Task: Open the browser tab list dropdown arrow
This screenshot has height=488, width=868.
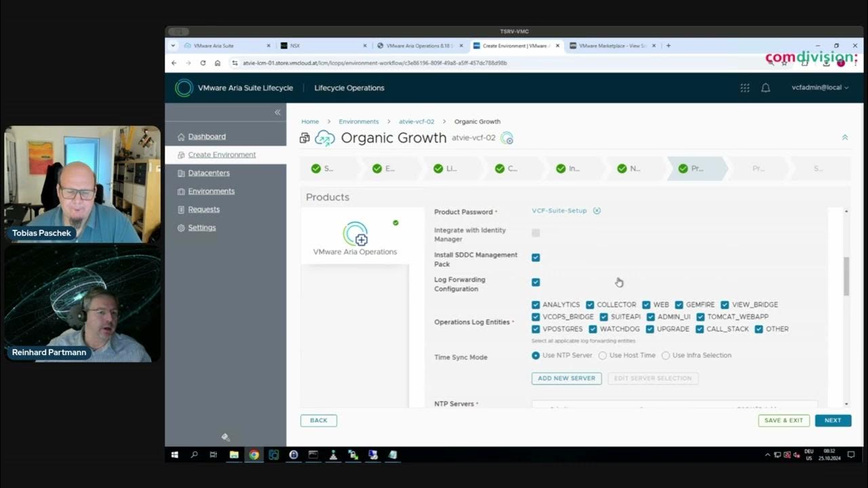Action: (174, 46)
